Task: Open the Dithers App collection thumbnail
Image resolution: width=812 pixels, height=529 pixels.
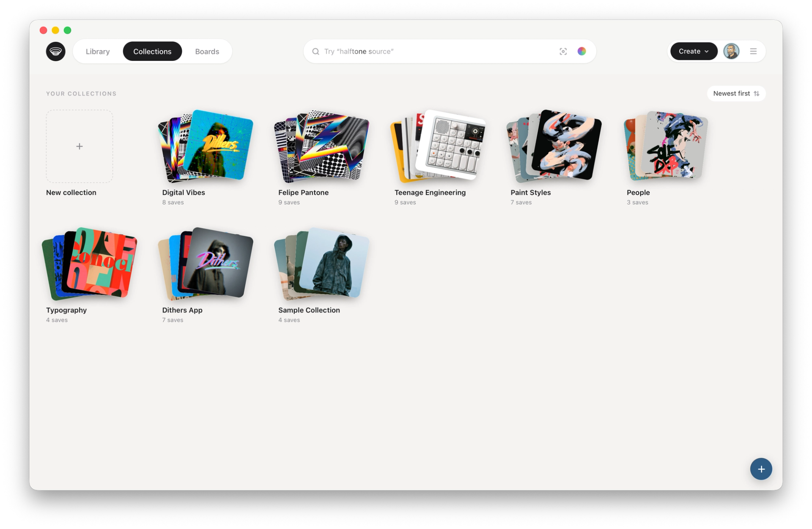Action: [206, 264]
